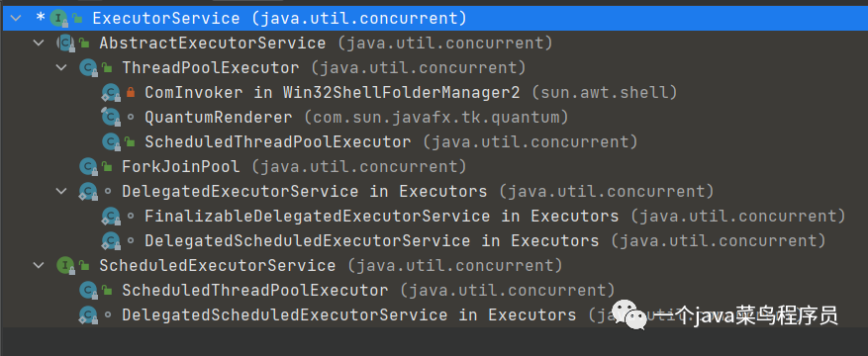Click the AbstractExecutorService abstract class icon

coord(66,44)
